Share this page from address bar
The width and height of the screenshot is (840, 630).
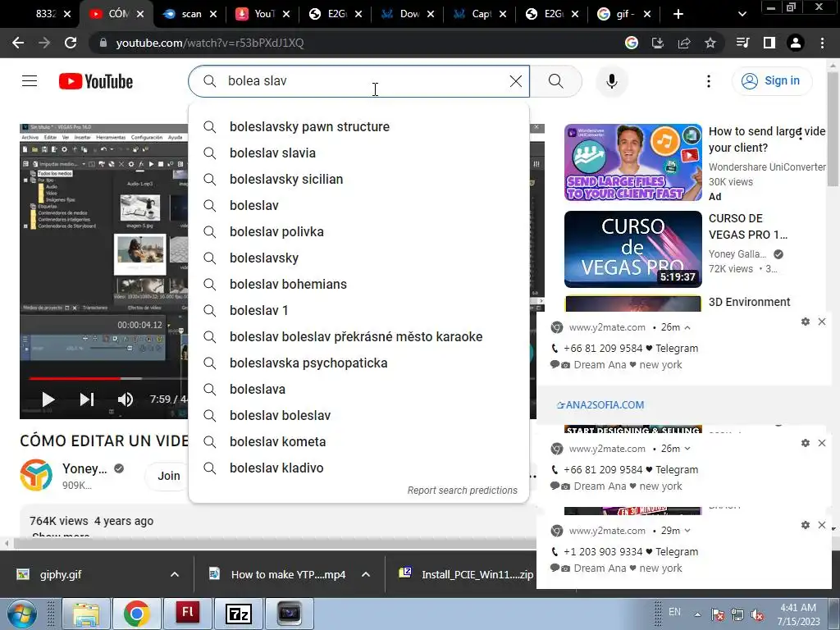(684, 43)
